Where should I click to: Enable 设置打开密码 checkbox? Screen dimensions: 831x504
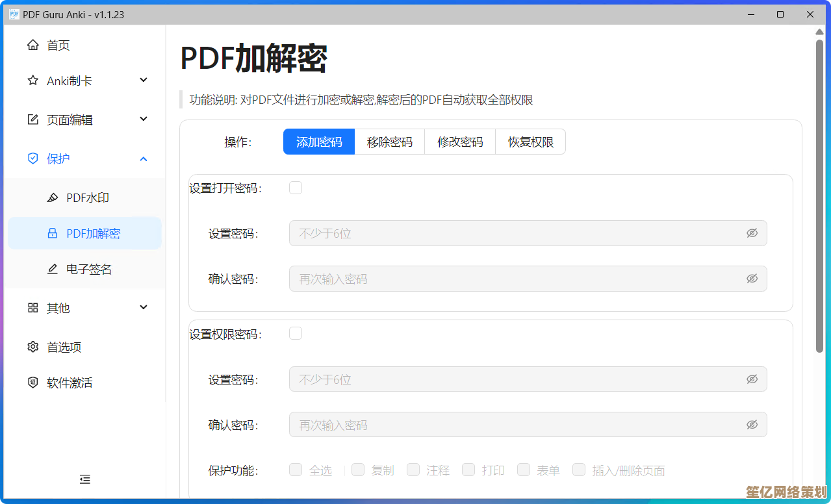[x=296, y=187]
